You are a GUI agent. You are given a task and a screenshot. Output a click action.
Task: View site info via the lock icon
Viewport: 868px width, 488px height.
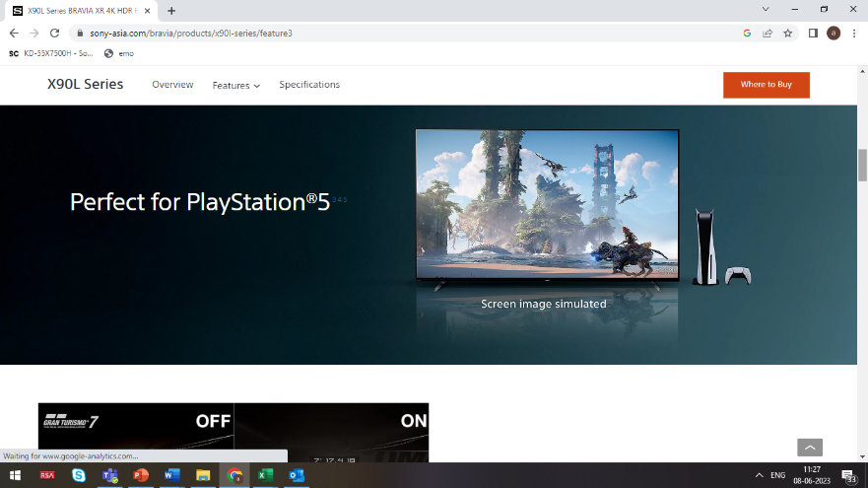click(80, 34)
